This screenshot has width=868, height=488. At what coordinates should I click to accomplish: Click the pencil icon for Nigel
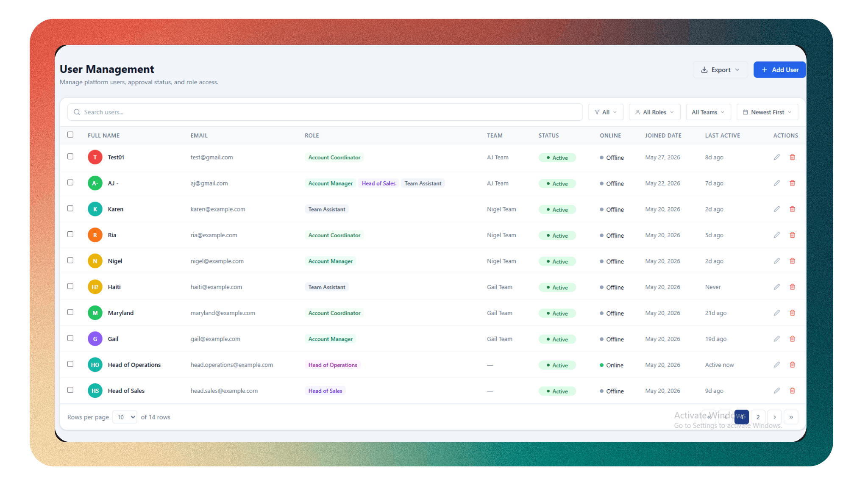pos(776,261)
